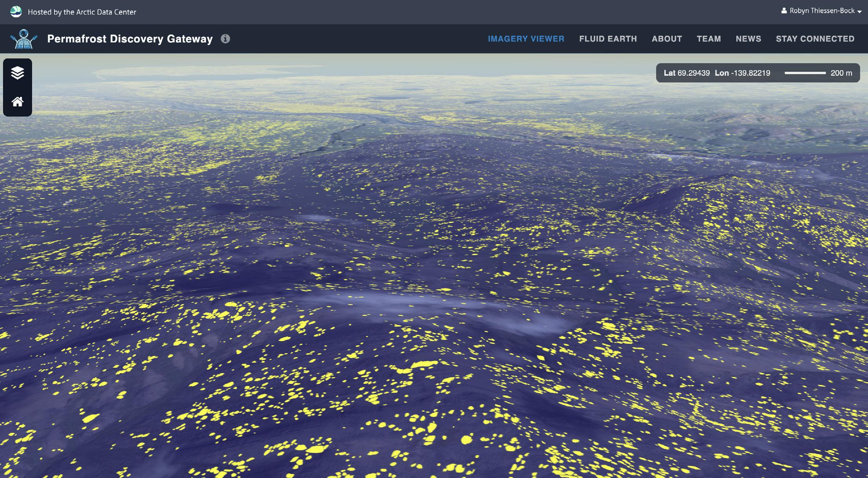Click the Permafrost Discovery Gateway title

click(x=130, y=39)
